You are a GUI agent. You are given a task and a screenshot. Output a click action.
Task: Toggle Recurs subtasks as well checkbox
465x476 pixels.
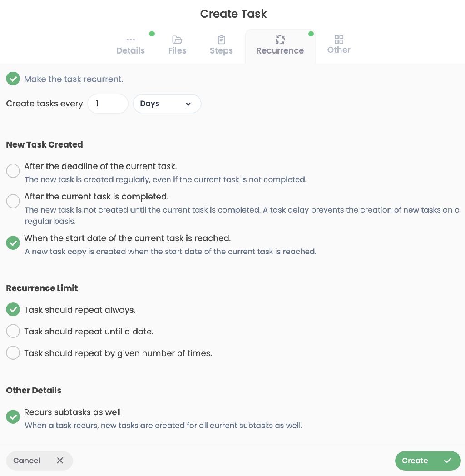13,416
